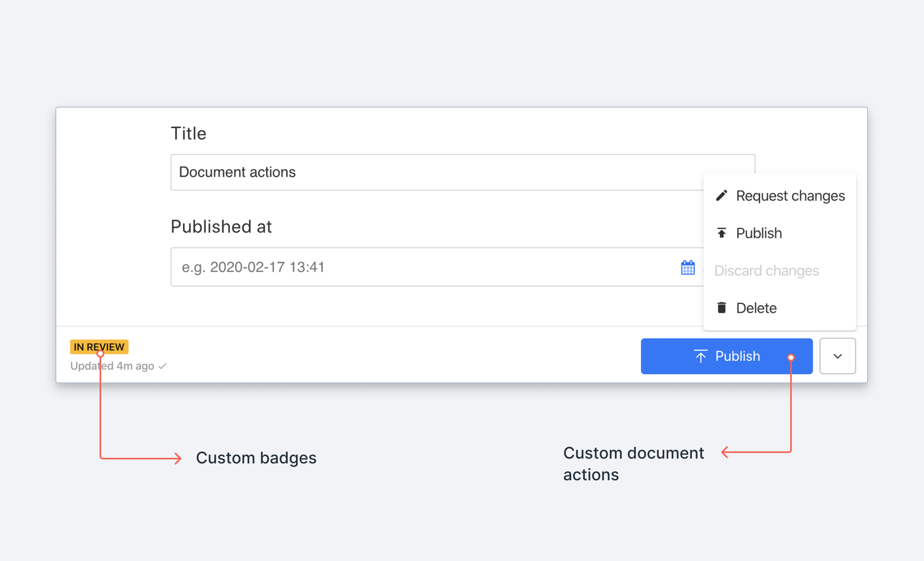Focus the Title text input
The width and height of the screenshot is (924, 561).
431,172
